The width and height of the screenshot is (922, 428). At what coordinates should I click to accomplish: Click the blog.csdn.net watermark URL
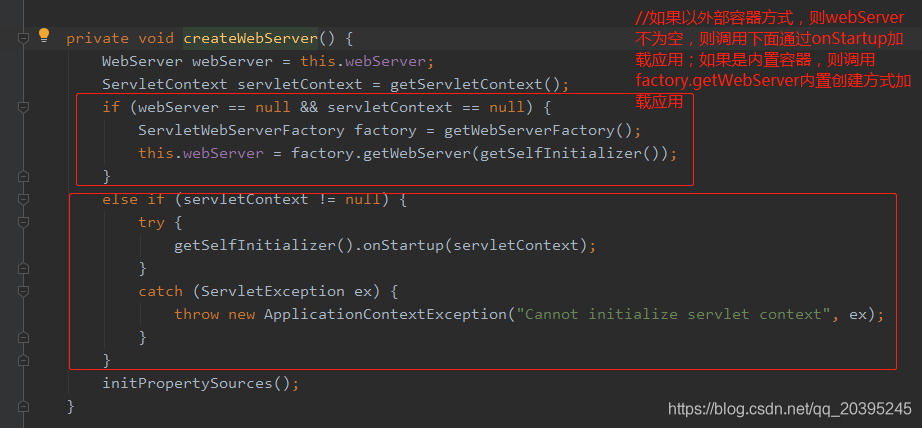click(789, 408)
